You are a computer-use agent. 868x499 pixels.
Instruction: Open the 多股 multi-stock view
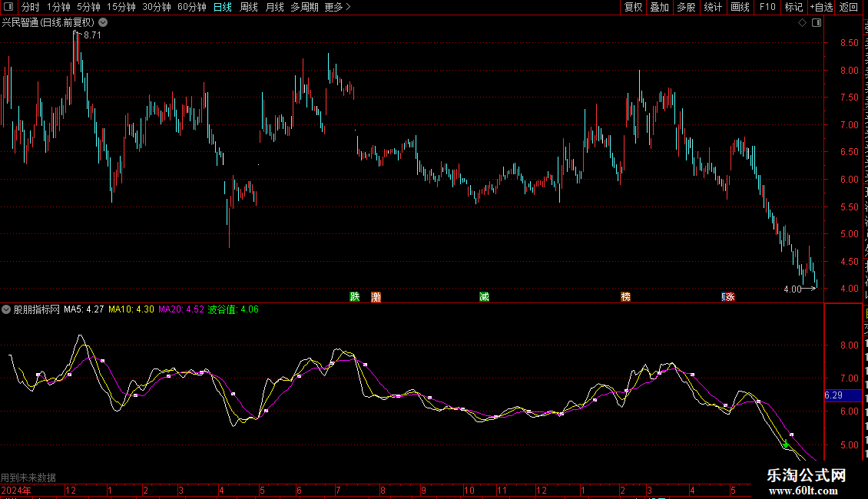click(686, 7)
